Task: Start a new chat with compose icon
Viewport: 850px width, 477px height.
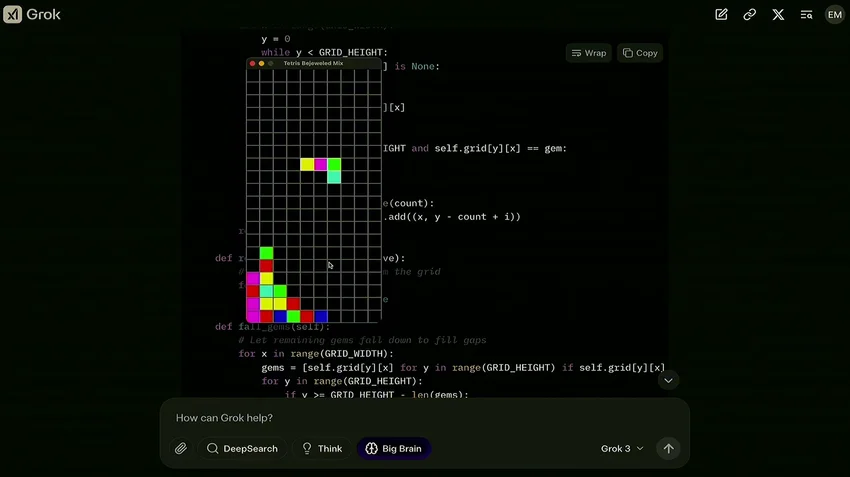Action: 721,15
